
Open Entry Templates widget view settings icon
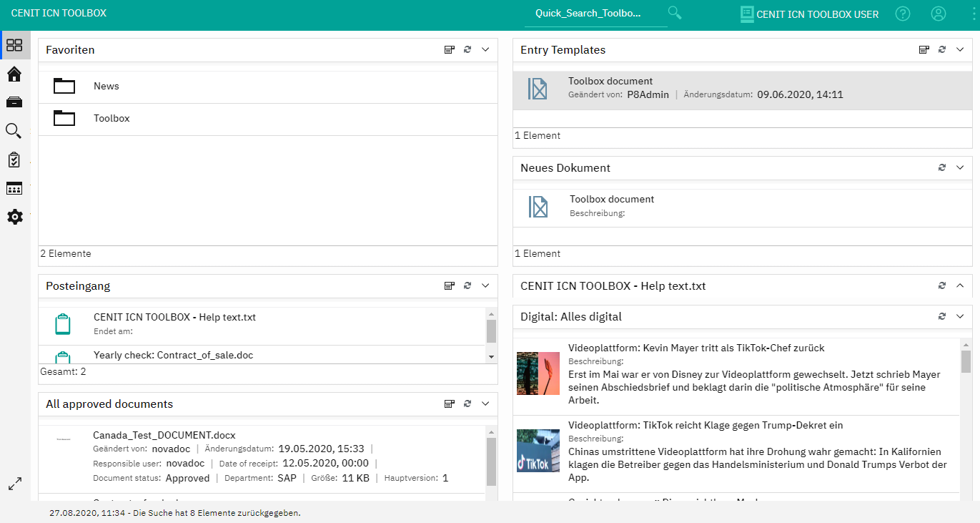[x=924, y=49]
